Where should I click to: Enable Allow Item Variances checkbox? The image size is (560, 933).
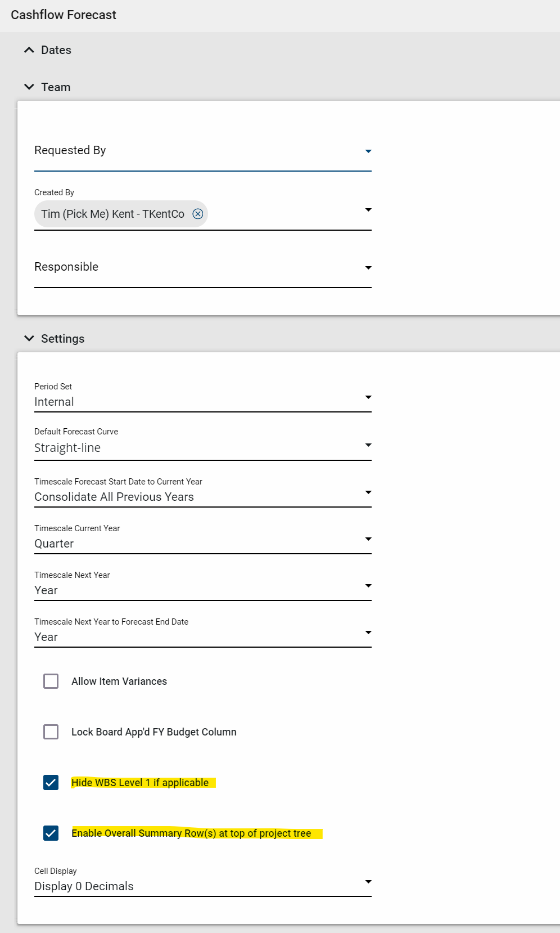coord(51,681)
